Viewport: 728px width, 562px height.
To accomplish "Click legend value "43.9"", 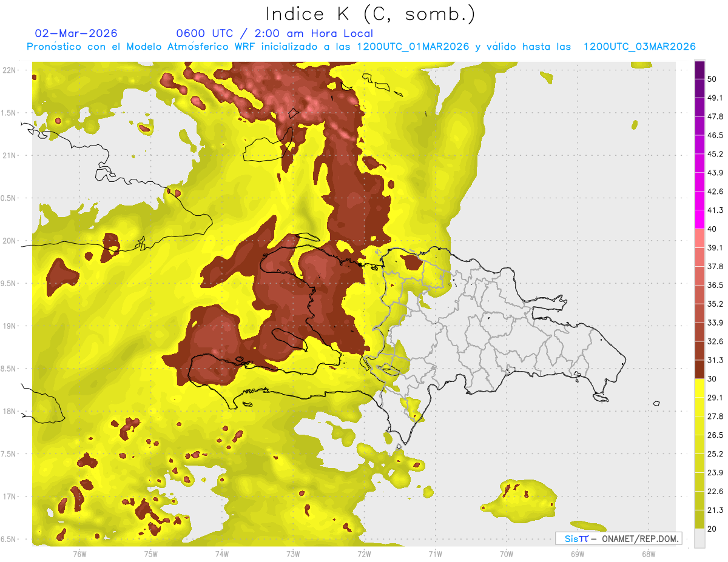I will tap(715, 173).
